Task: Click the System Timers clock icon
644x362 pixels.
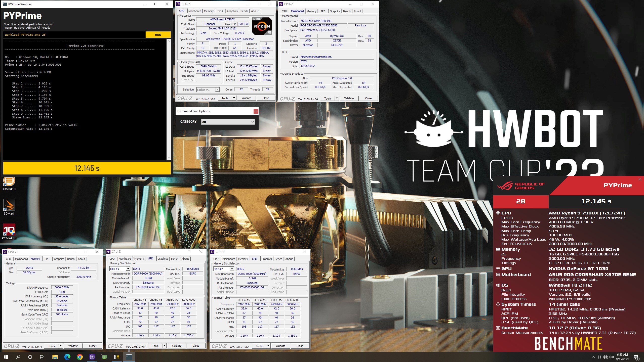Action: (x=498, y=304)
